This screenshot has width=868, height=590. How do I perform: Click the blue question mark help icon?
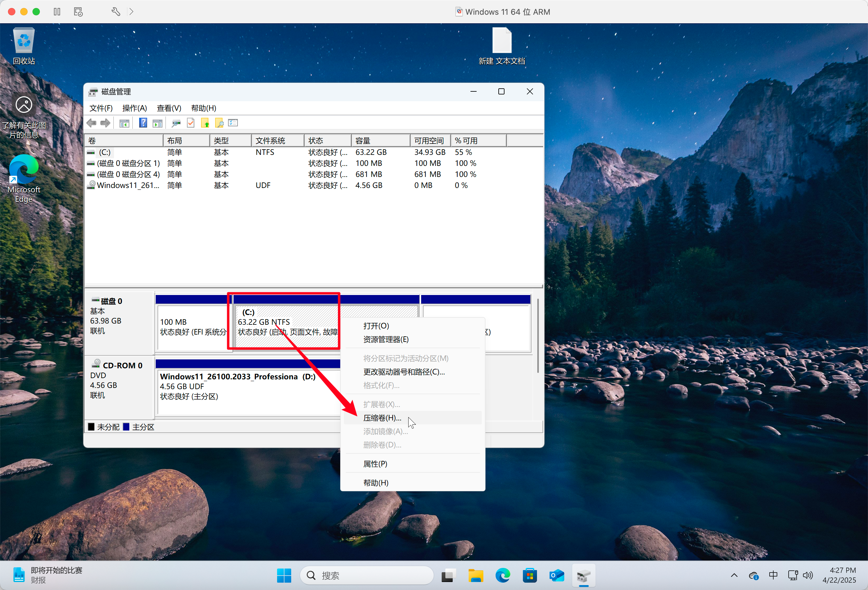tap(143, 123)
